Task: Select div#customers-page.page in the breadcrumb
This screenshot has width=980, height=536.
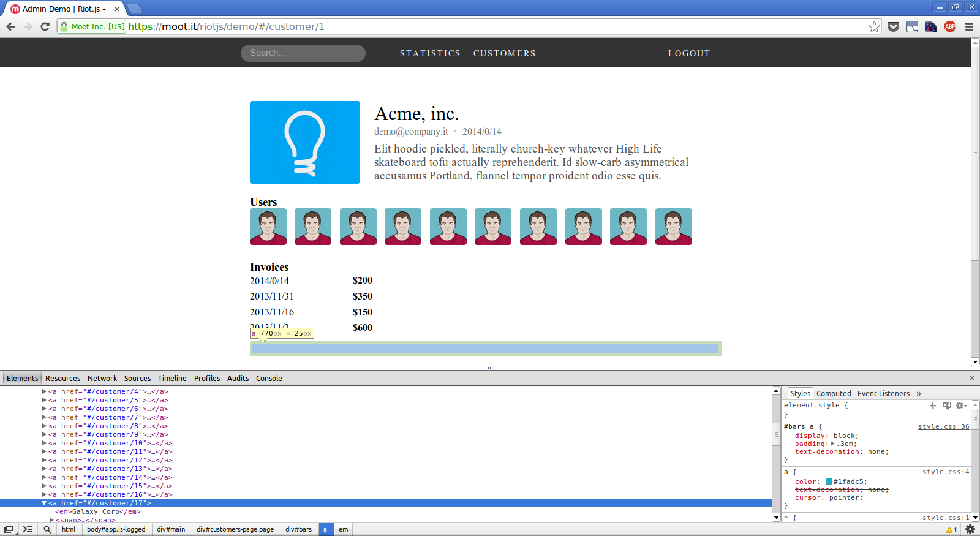Action: pyautogui.click(x=235, y=529)
